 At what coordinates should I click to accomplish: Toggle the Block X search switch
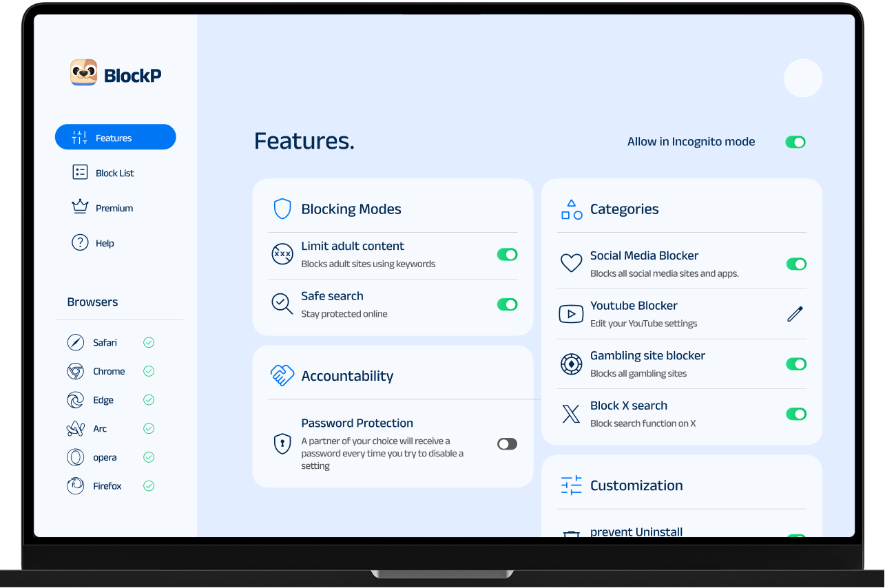click(x=796, y=414)
